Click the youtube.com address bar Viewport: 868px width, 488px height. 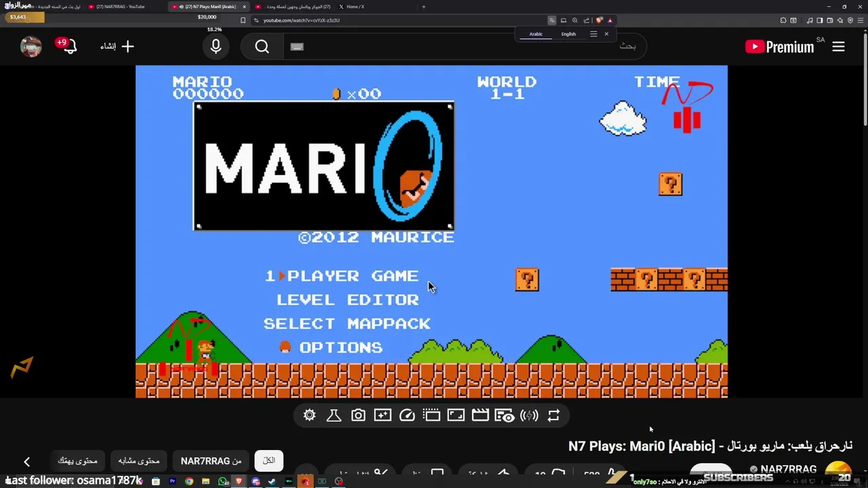point(400,20)
